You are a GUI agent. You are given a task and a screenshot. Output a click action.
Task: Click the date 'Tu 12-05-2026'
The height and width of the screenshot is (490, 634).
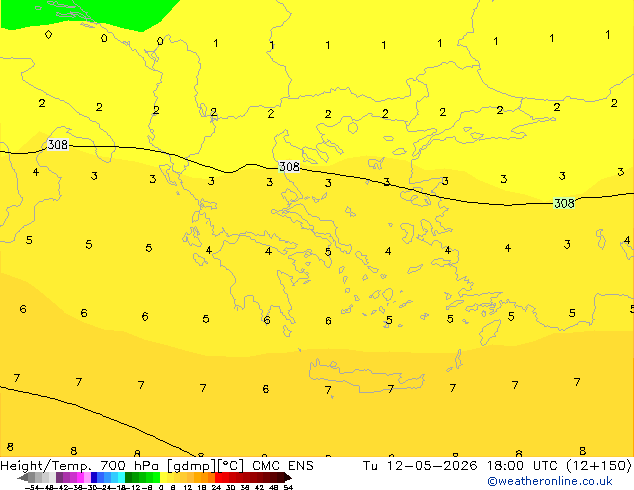tap(420, 465)
